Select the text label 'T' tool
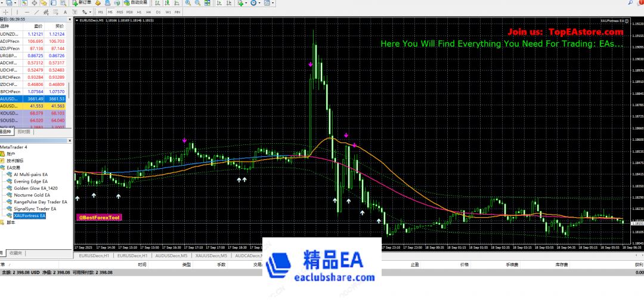 click(75, 13)
